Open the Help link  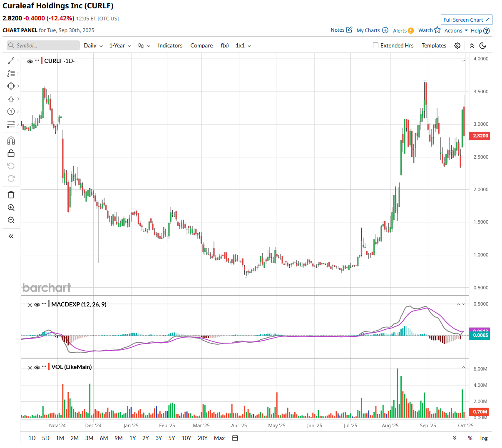480,31
